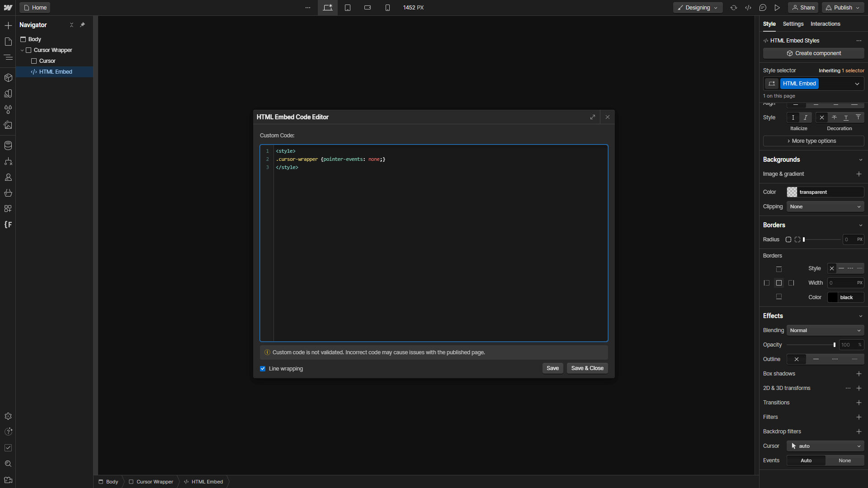The height and width of the screenshot is (488, 868).
Task: Click the Create component button
Action: coord(813,53)
